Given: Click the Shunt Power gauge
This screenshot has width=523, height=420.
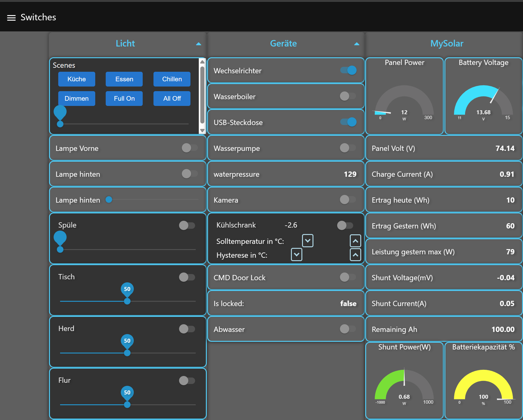Looking at the screenshot, I should coord(404,385).
